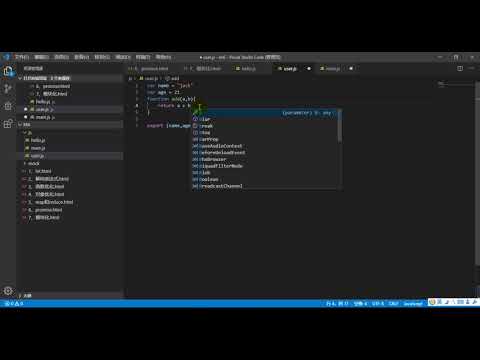This screenshot has width=480, height=360.
Task: Click in the code line 'export {name,age'
Action: 168,126
